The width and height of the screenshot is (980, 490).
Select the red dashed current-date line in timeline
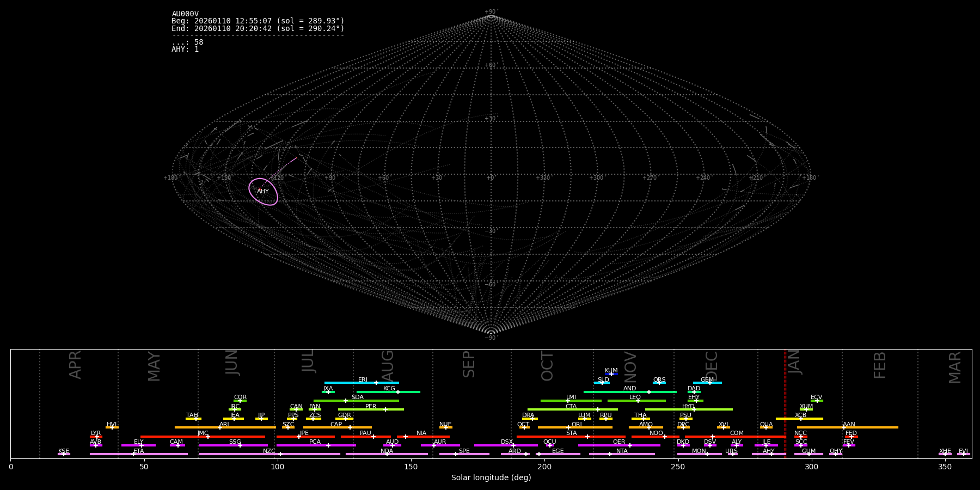tap(785, 403)
